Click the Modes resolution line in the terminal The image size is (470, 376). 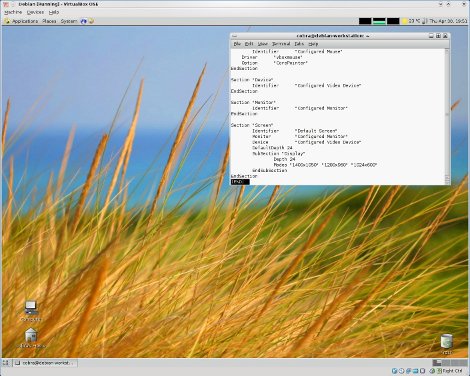(325, 165)
